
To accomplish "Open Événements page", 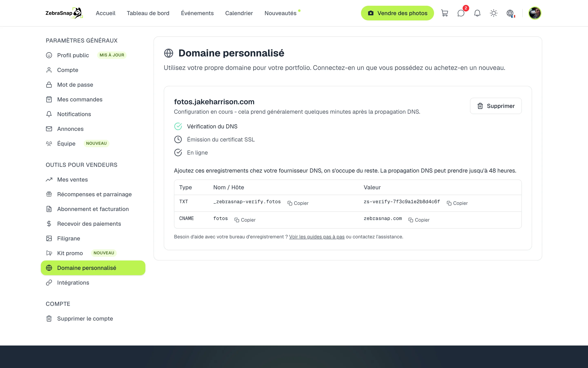I will pyautogui.click(x=197, y=13).
